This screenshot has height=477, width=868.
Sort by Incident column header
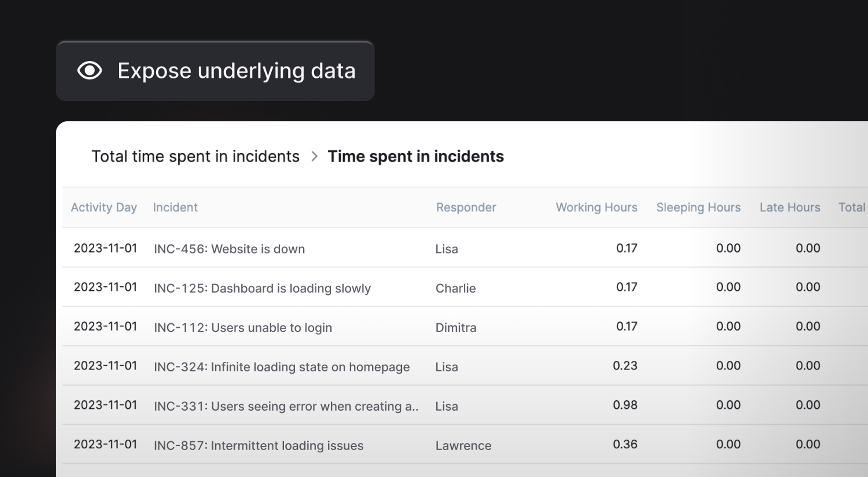175,207
